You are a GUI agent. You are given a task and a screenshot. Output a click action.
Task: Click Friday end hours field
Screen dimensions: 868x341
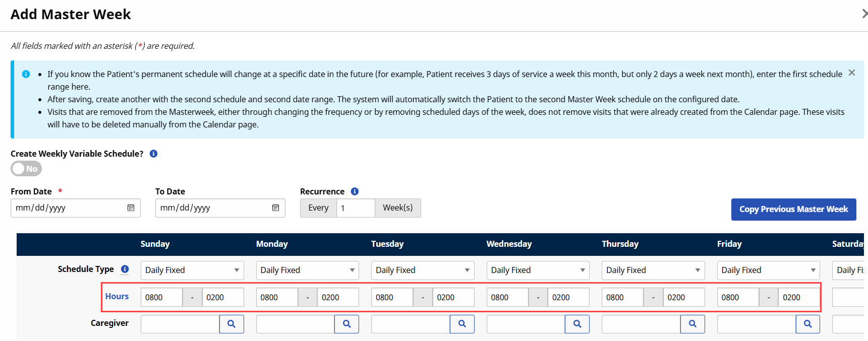(x=798, y=297)
